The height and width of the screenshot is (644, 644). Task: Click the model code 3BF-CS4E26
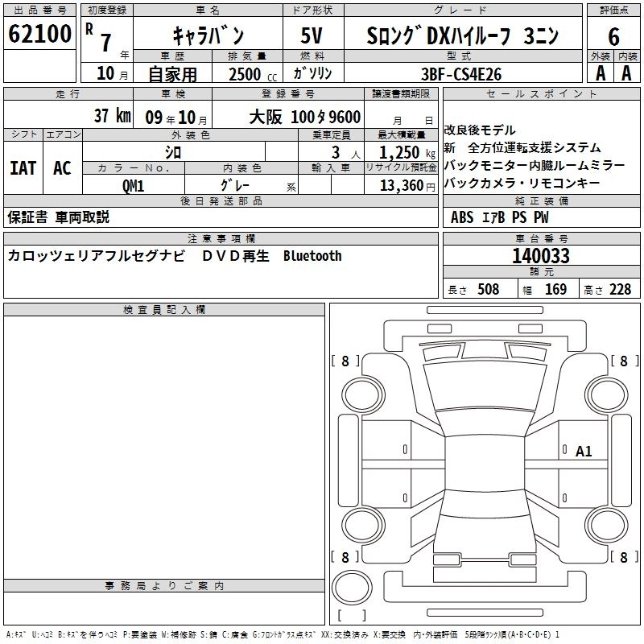coord(462,72)
